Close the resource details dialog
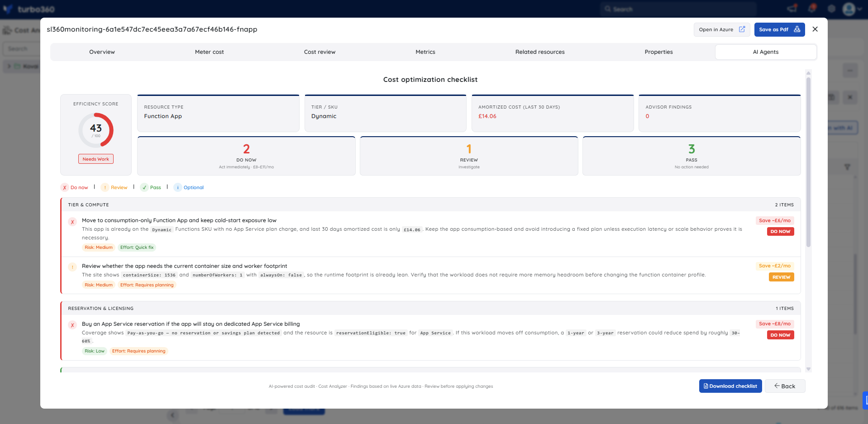 (815, 29)
